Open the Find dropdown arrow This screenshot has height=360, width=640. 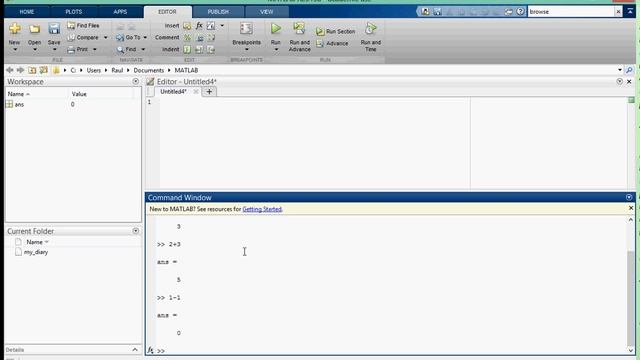(143, 49)
